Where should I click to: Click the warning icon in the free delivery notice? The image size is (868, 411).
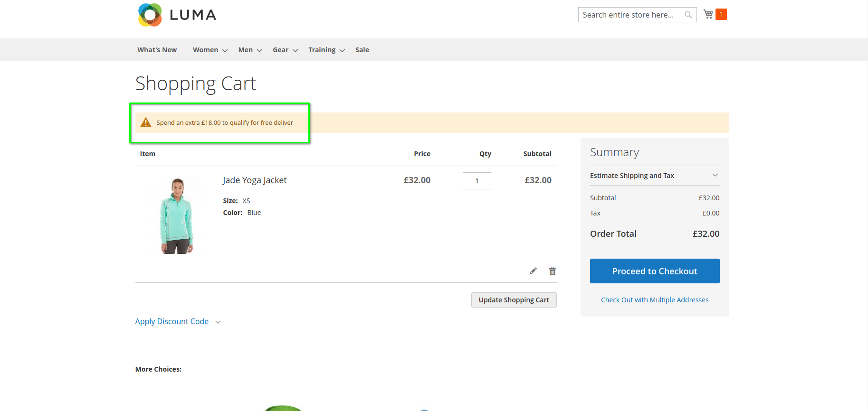click(146, 122)
